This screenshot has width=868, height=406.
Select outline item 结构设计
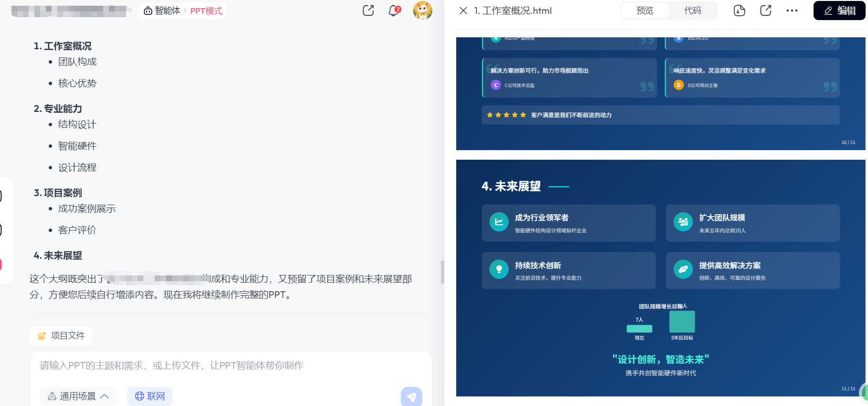point(77,124)
